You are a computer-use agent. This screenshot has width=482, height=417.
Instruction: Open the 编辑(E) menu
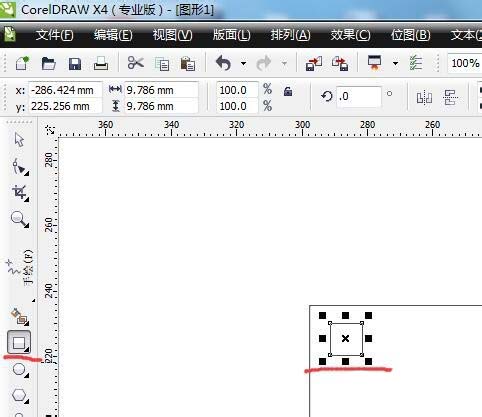(113, 35)
